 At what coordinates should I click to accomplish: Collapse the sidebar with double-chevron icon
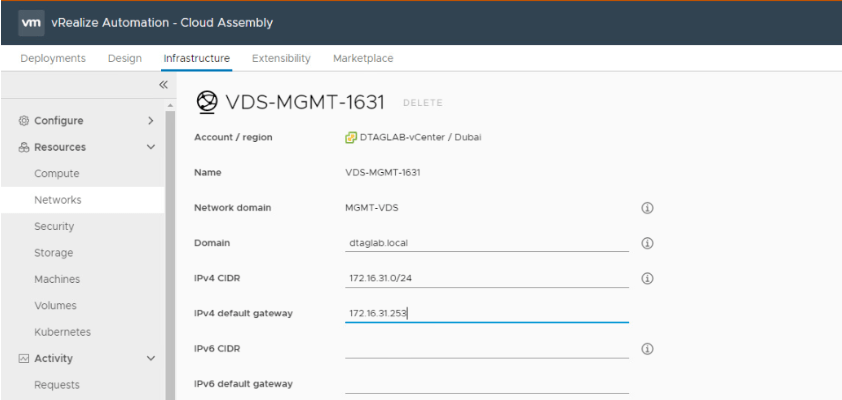click(x=163, y=86)
